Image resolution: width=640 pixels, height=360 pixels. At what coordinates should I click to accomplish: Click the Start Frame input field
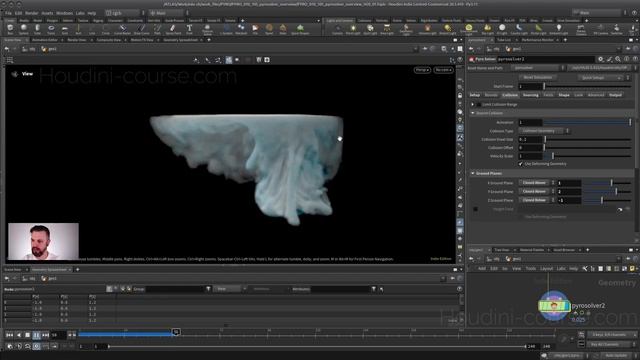(x=530, y=86)
